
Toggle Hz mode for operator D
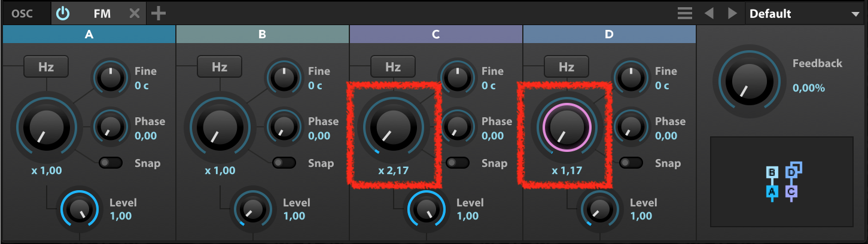[x=567, y=67]
